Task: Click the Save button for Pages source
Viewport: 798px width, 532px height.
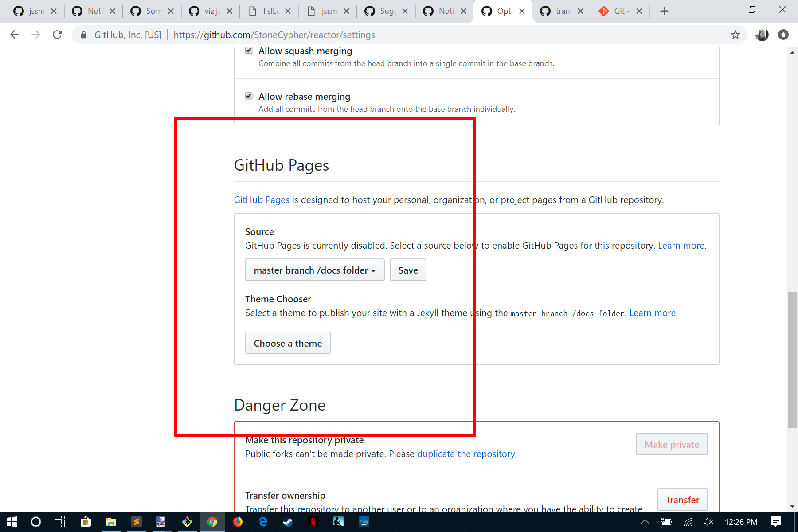Action: 407,270
